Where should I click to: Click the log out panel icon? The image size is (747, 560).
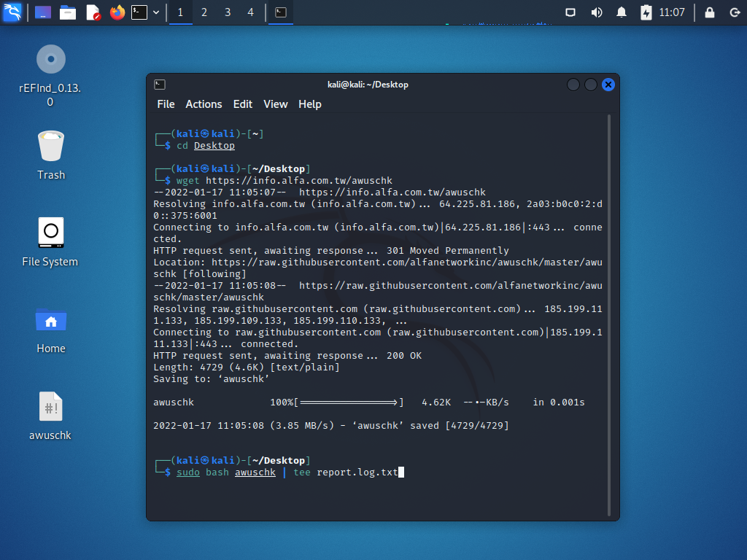pos(735,12)
